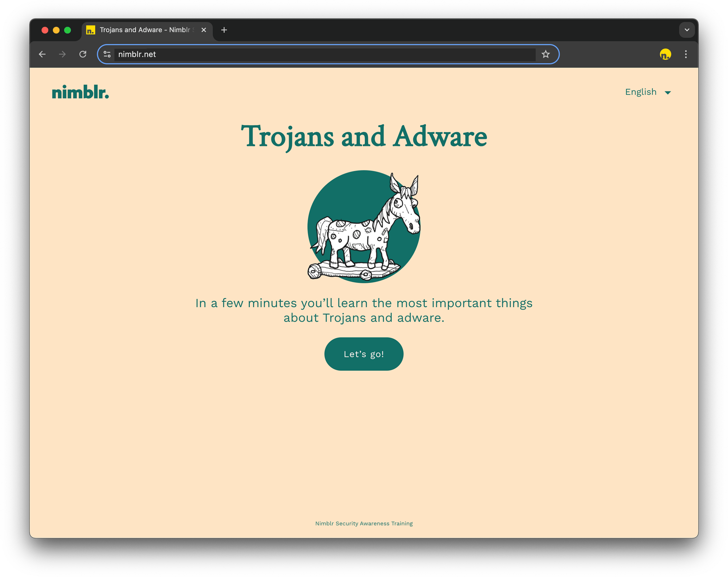Reload the current page
Image resolution: width=728 pixels, height=577 pixels.
(83, 54)
